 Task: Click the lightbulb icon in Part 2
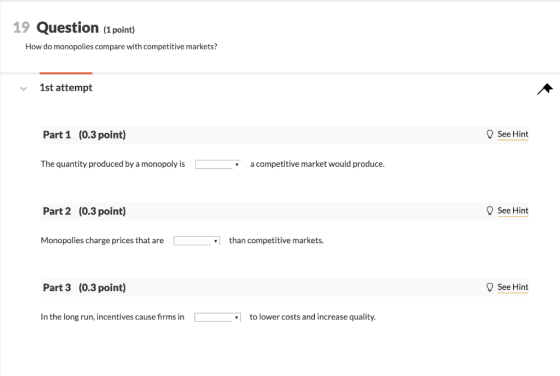pyautogui.click(x=490, y=211)
